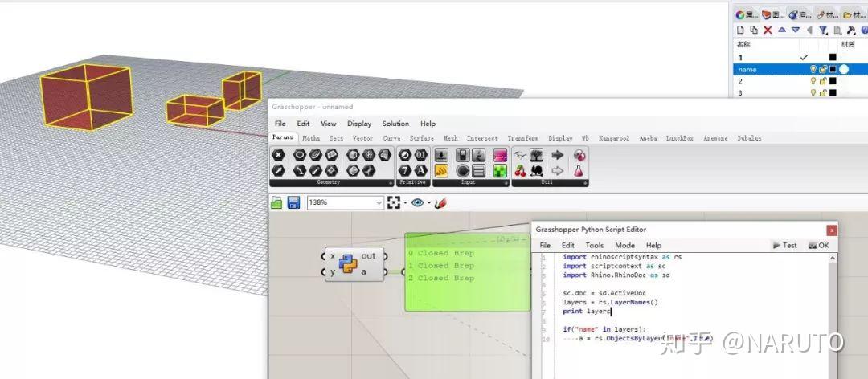Switch to the Maths component tab
This screenshot has height=379, width=868.
pos(311,138)
